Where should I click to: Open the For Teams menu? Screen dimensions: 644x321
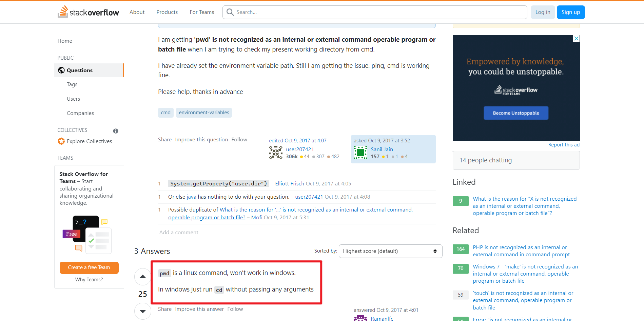coord(202,12)
